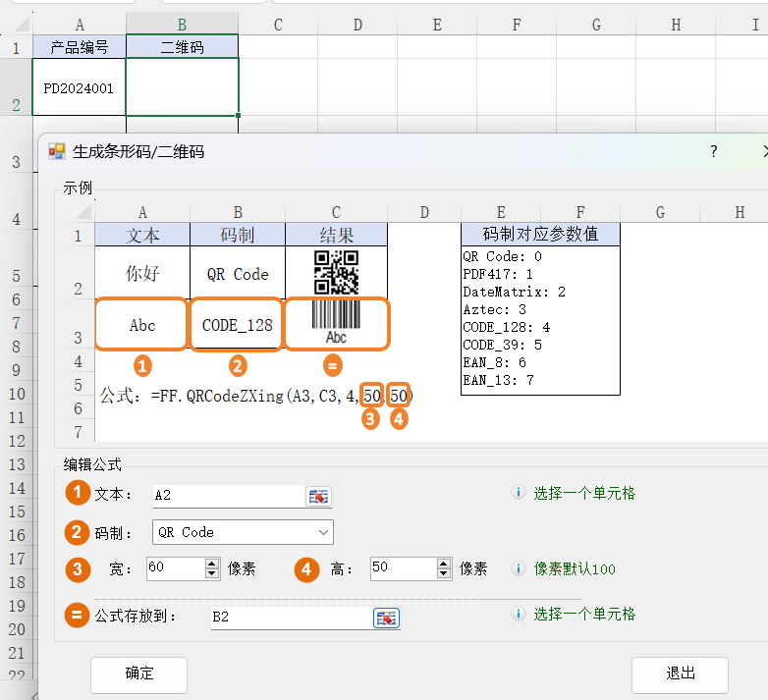Screen dimensions: 768x700
Task: Click the 宽 pixel value input box
Action: pyautogui.click(x=174, y=568)
